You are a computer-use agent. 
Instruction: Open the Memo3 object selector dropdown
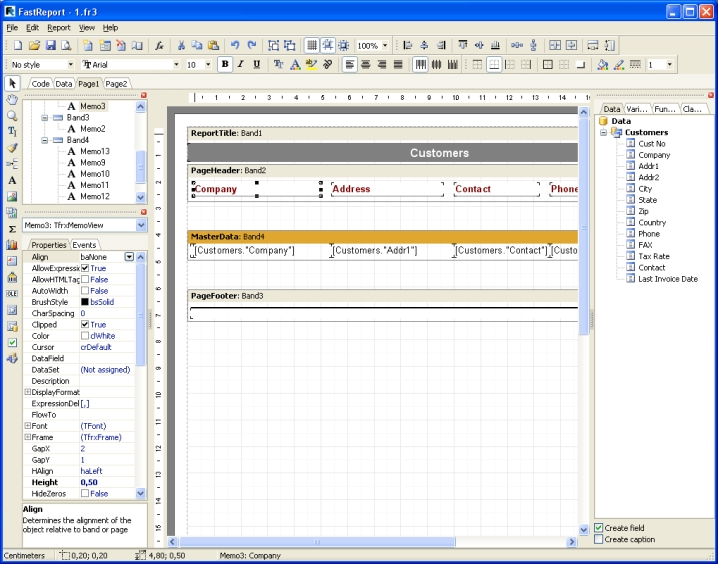coord(141,226)
